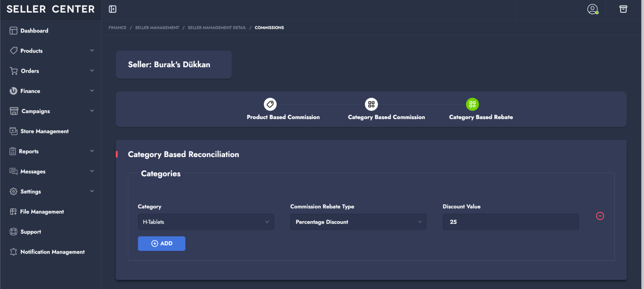Select the Category Based Commission step icon

pyautogui.click(x=371, y=104)
